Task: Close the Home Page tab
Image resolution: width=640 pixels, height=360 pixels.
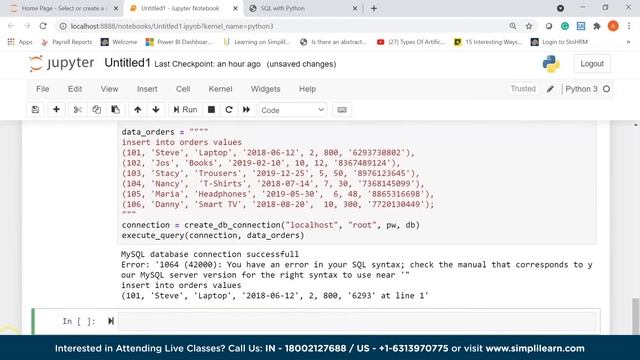Action: point(116,8)
